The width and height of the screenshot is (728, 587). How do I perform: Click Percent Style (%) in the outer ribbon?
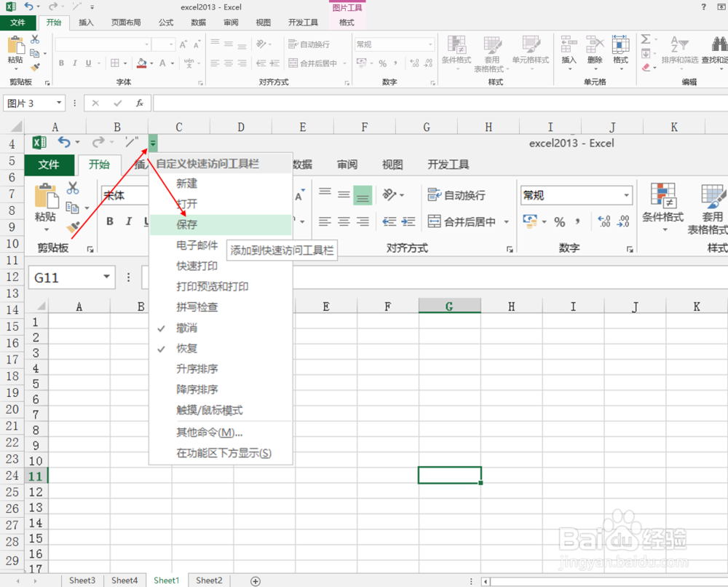point(383,63)
